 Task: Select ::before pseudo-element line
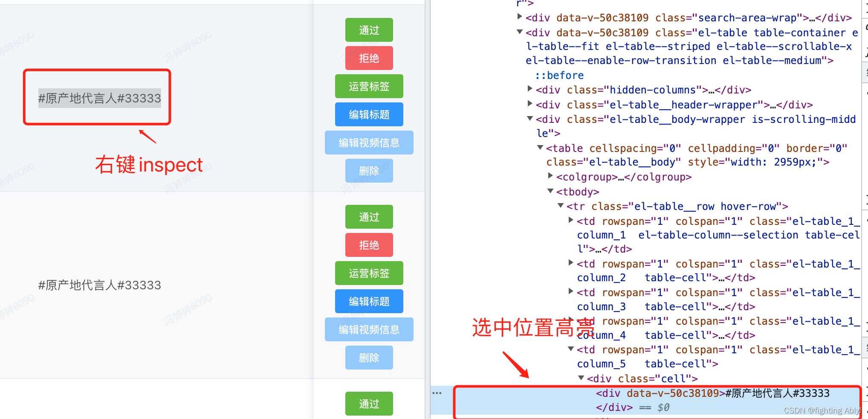(x=559, y=76)
